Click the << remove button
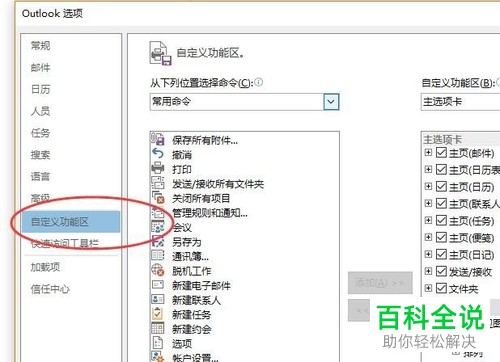Screen dimensions: 500x362 point(359,310)
